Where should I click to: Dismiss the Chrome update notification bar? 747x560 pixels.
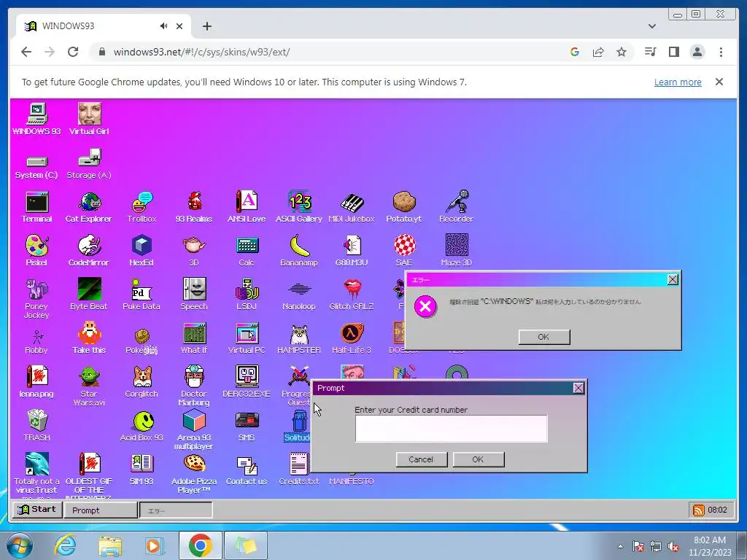[719, 82]
